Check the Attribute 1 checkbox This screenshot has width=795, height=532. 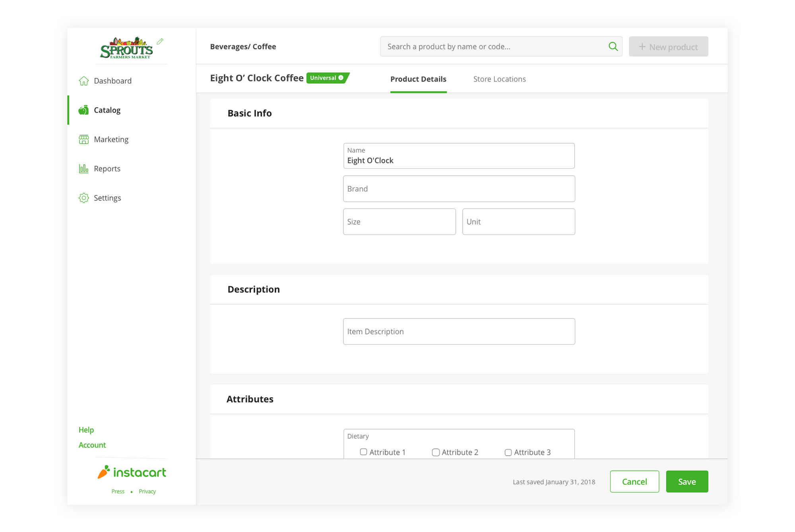363,452
